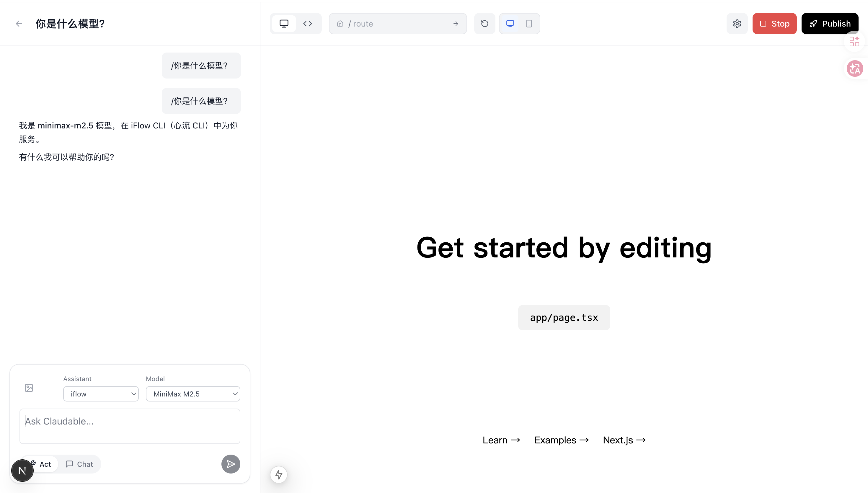Select the Act mode tab
Viewport: 868px width, 493px height.
click(45, 464)
